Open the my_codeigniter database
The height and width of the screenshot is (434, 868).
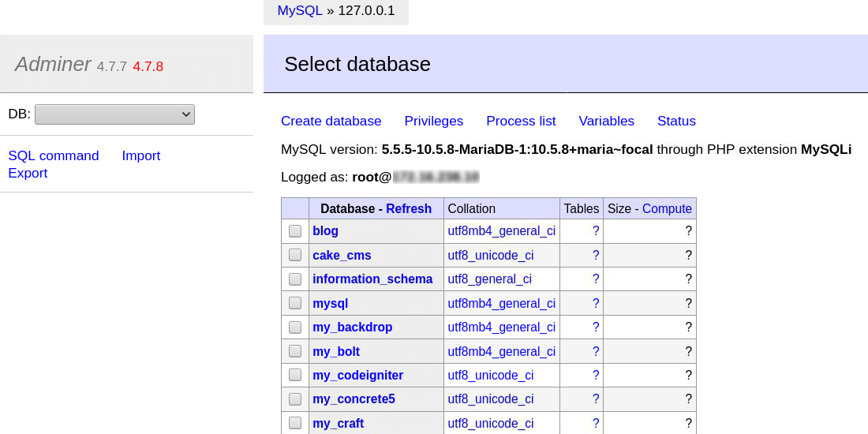click(x=357, y=375)
